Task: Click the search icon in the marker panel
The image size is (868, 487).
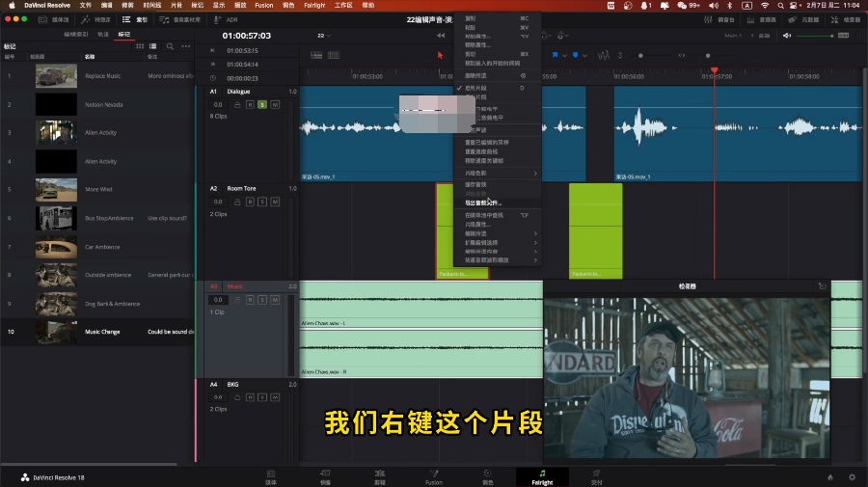Action: tap(170, 46)
